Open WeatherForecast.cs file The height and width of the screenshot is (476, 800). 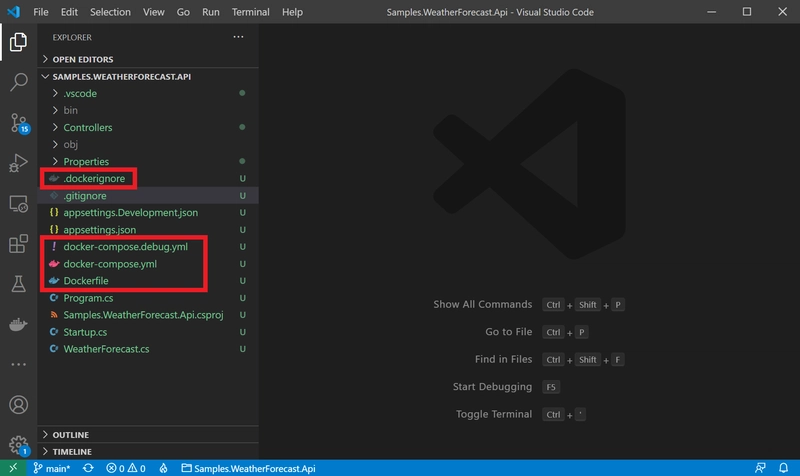pyautogui.click(x=148, y=349)
